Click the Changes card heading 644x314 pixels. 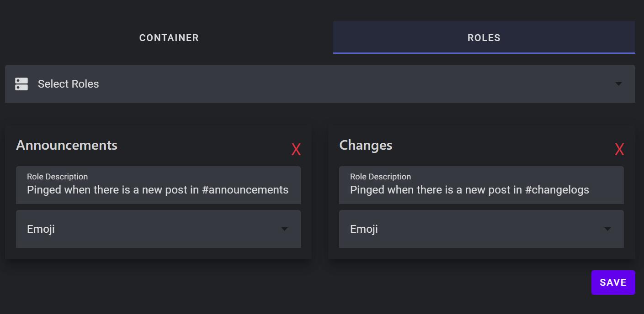point(366,145)
